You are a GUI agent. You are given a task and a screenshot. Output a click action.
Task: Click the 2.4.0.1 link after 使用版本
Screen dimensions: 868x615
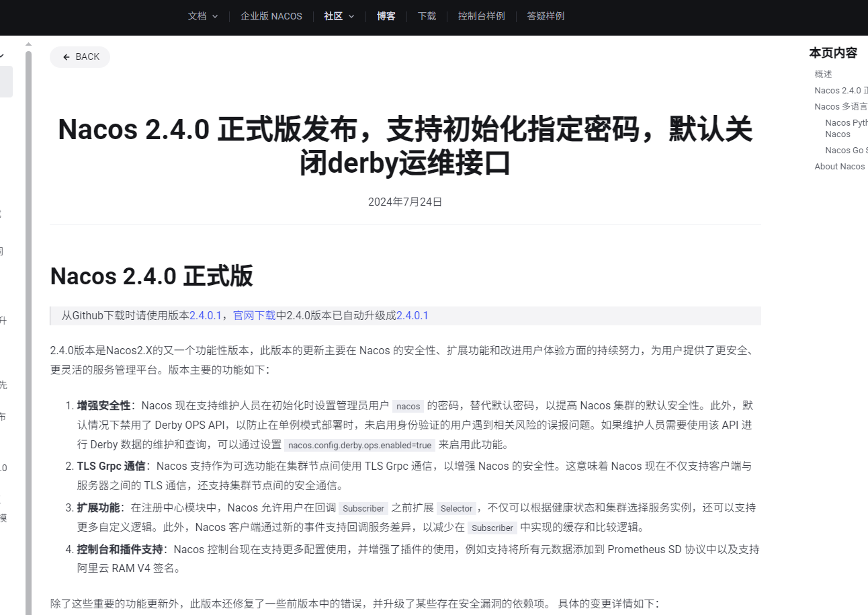click(206, 315)
